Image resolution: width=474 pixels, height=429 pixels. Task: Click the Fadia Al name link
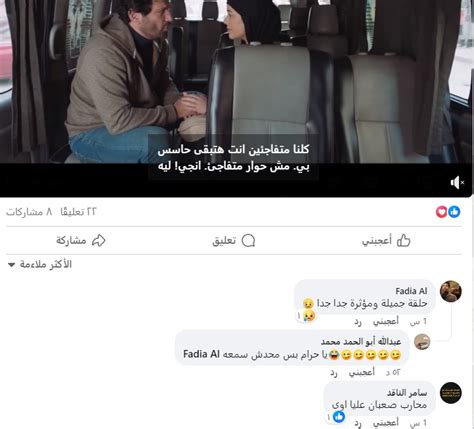[x=411, y=291]
